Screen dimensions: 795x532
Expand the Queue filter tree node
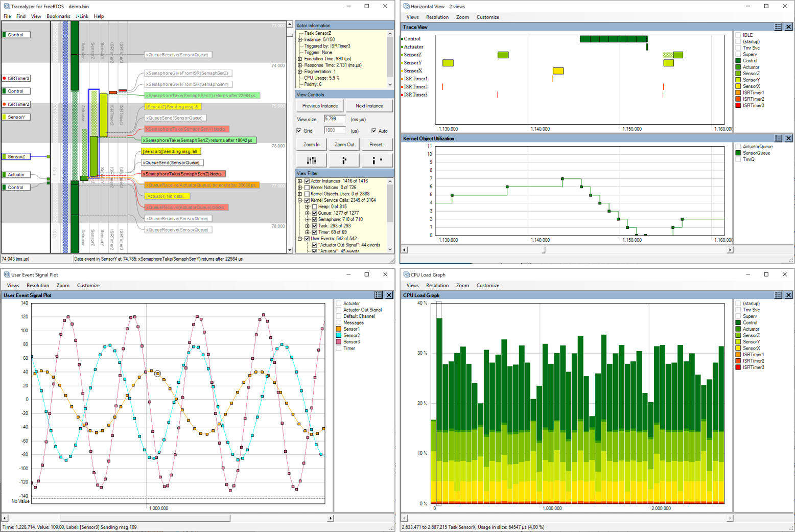308,213
